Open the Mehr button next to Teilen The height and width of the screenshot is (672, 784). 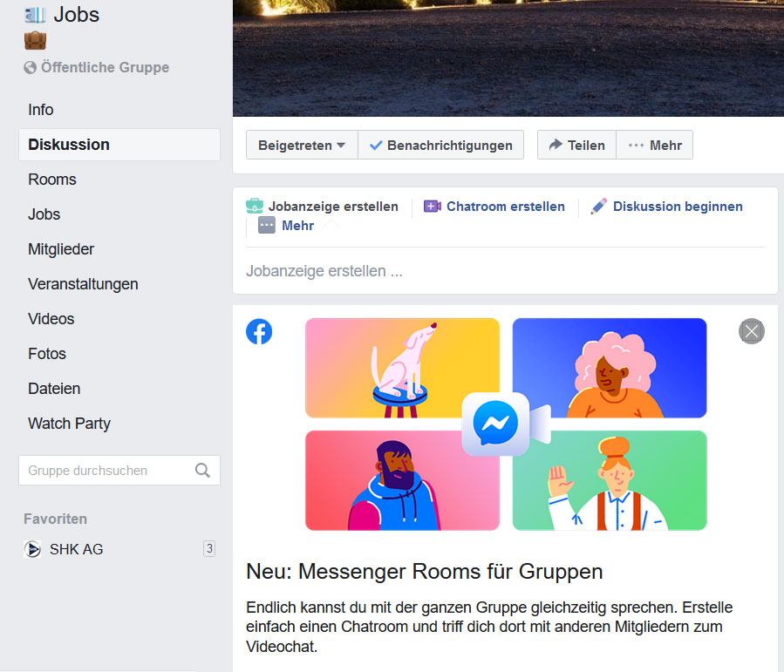tap(655, 146)
